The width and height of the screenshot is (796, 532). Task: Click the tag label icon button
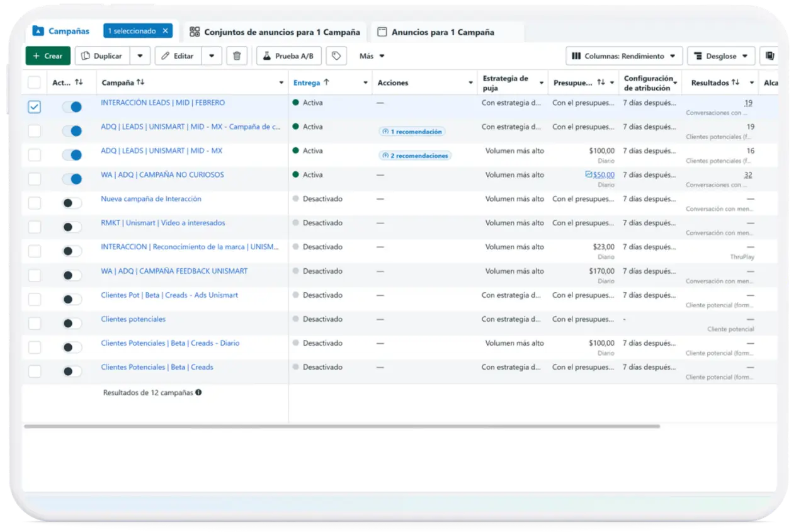point(336,56)
